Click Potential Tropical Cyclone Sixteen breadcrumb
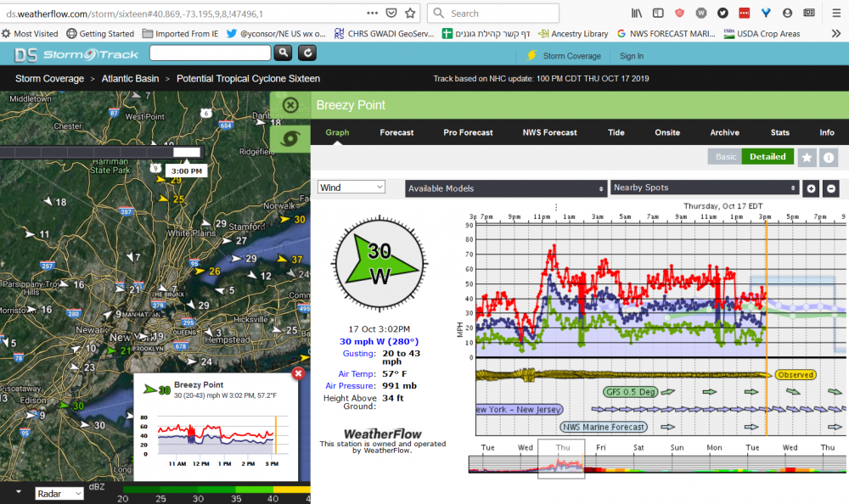Viewport: 849px width, 504px height. 248,79
